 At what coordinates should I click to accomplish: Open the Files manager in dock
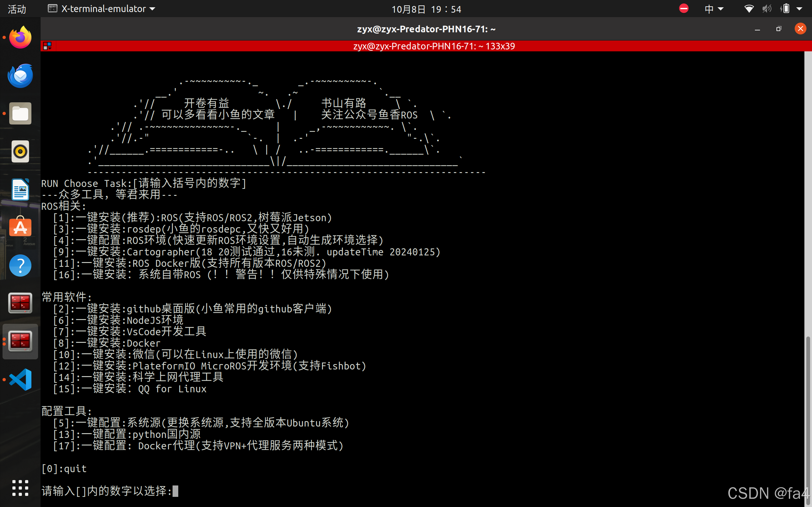click(x=20, y=114)
